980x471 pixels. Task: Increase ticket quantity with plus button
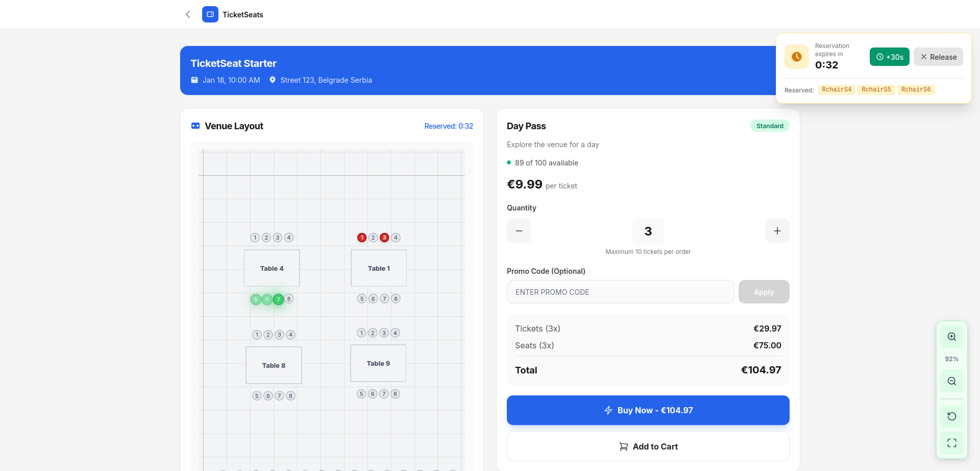pyautogui.click(x=777, y=231)
